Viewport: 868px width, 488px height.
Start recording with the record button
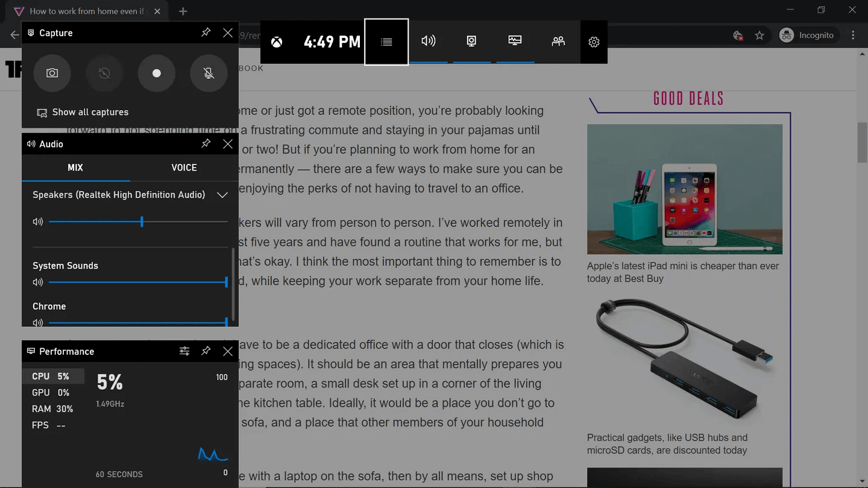[157, 73]
